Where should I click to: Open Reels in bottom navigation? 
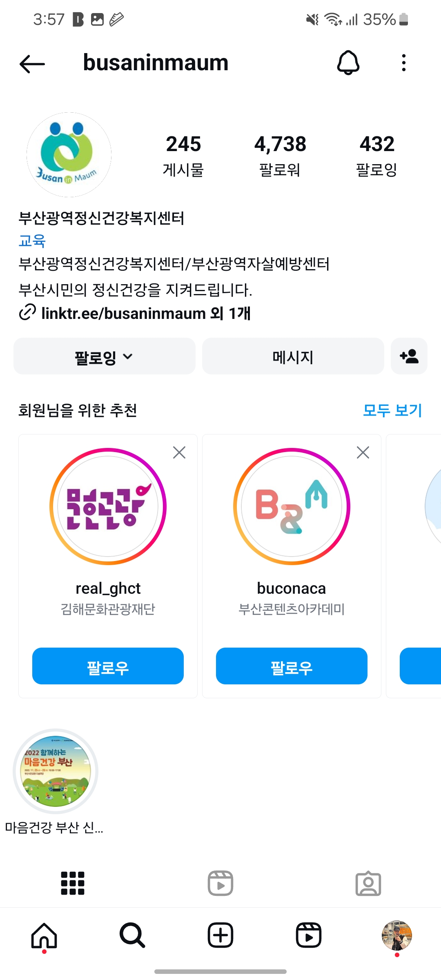[x=309, y=935]
